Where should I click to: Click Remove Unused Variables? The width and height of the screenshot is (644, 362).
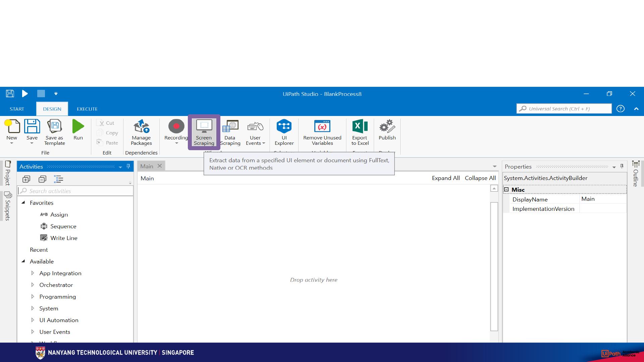(x=322, y=132)
